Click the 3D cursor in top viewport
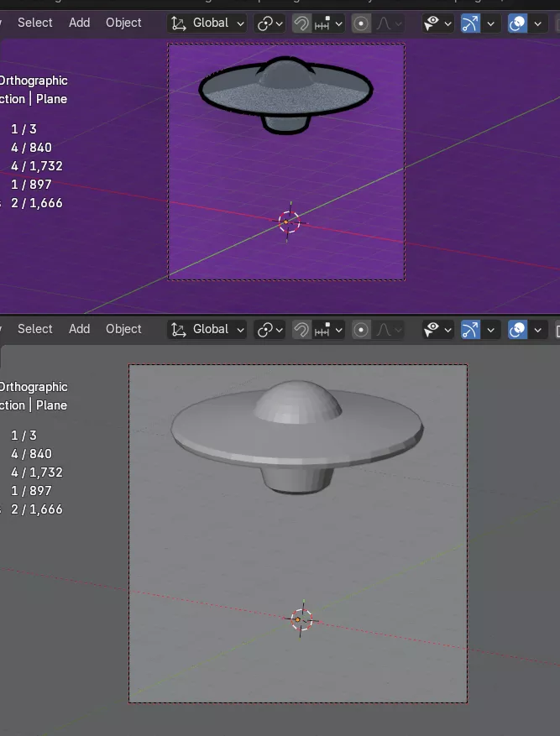Viewport: 560px width, 736px height. tap(289, 222)
